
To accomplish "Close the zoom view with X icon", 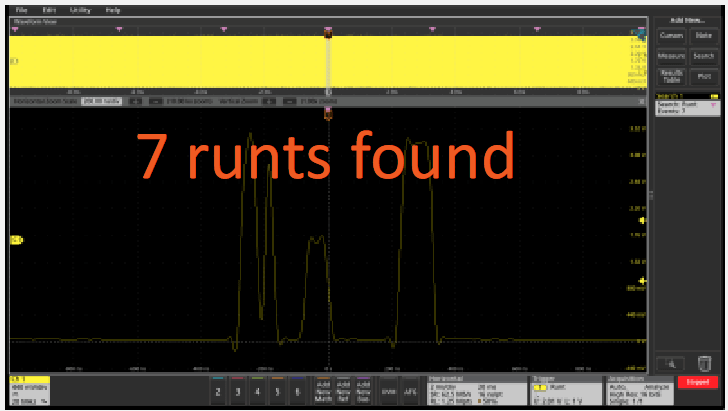I will click(642, 101).
